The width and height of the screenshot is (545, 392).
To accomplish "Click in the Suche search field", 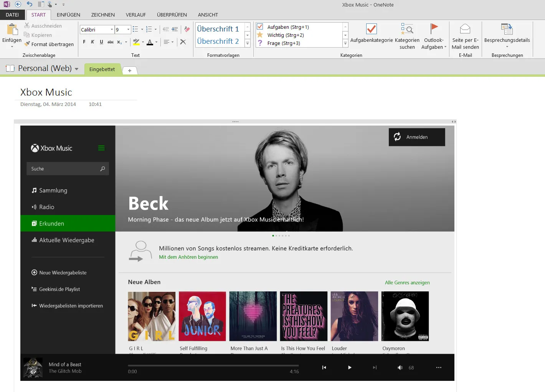I will 68,169.
